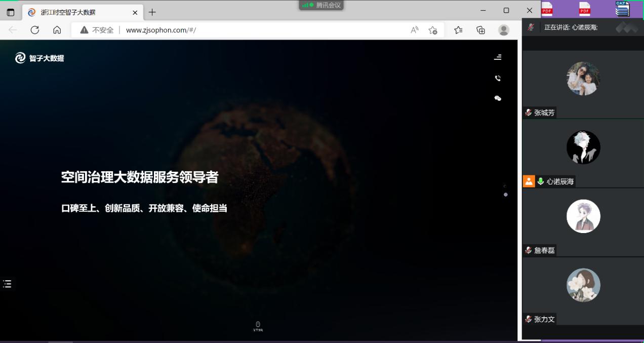Click the WeChat icon on webpage

pos(498,98)
